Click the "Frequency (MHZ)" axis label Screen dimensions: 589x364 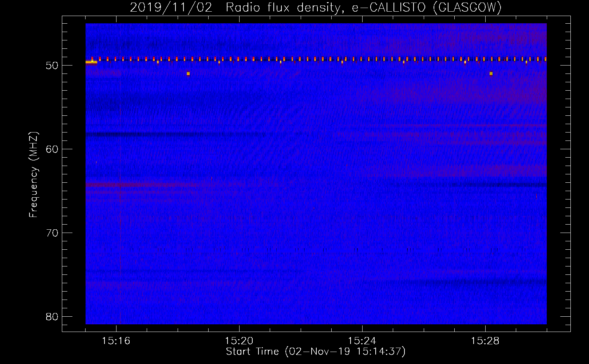[x=33, y=175]
